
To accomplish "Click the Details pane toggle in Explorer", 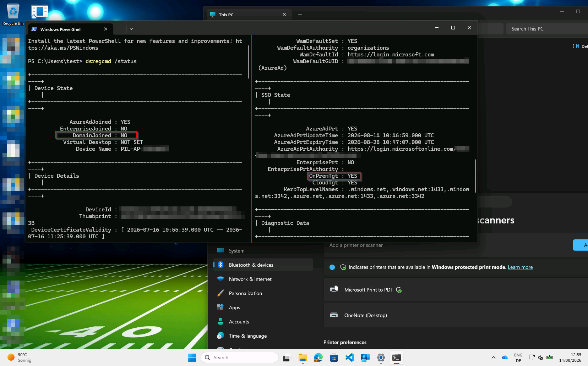I will [x=580, y=46].
